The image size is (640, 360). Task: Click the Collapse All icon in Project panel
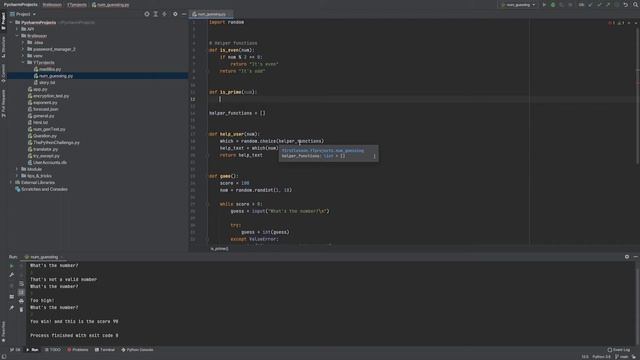click(164, 14)
